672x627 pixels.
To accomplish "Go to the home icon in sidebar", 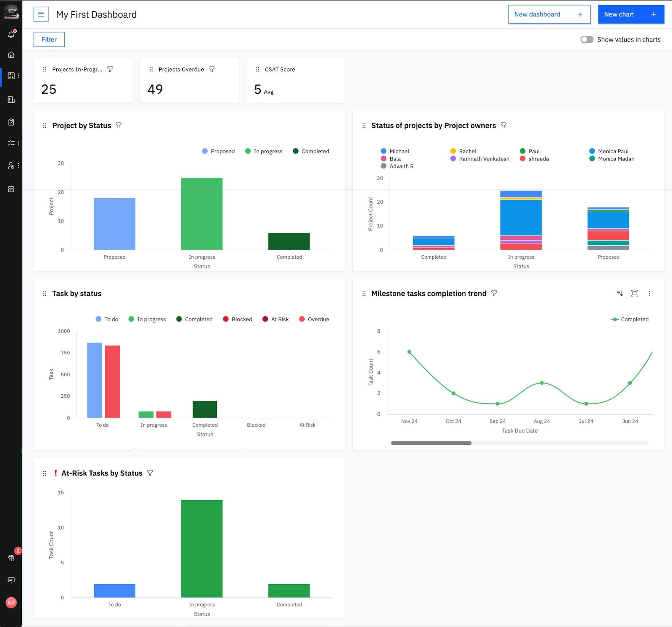I will coord(11,55).
